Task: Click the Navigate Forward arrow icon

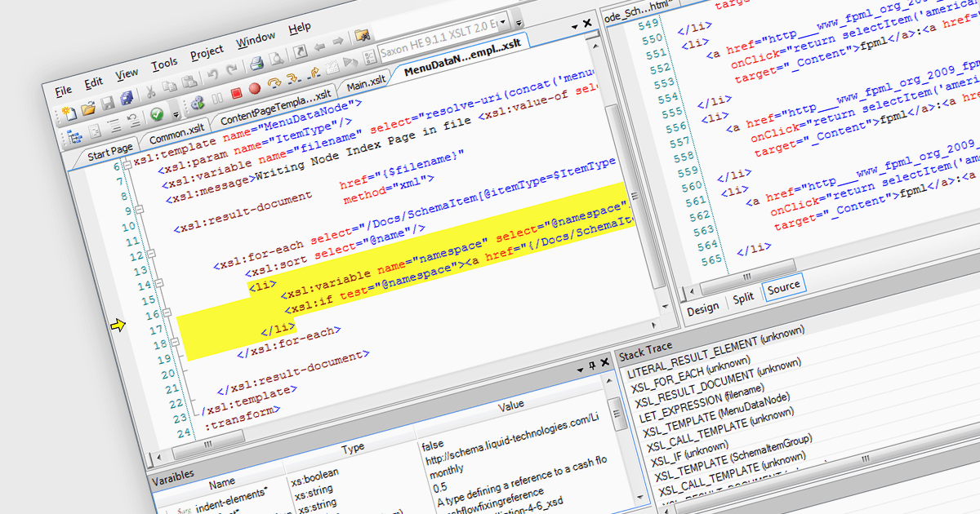Action: point(337,42)
